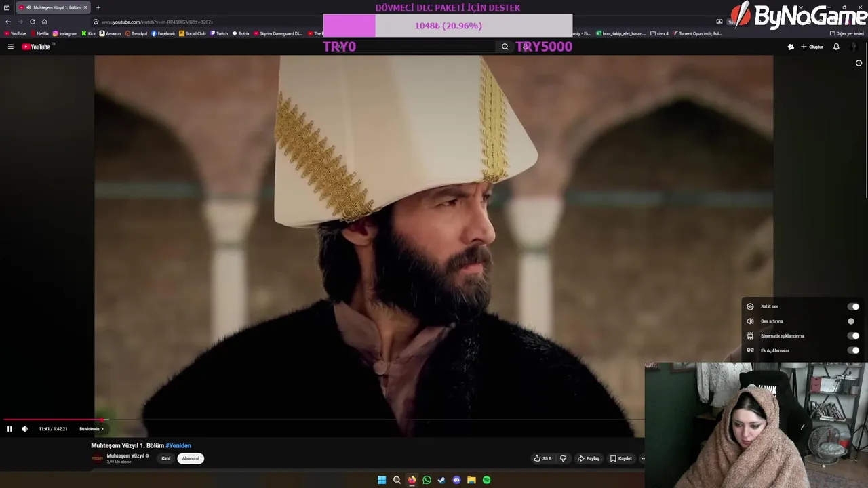This screenshot has width=868, height=488.
Task: Click the Kaydet save button
Action: tap(620, 458)
